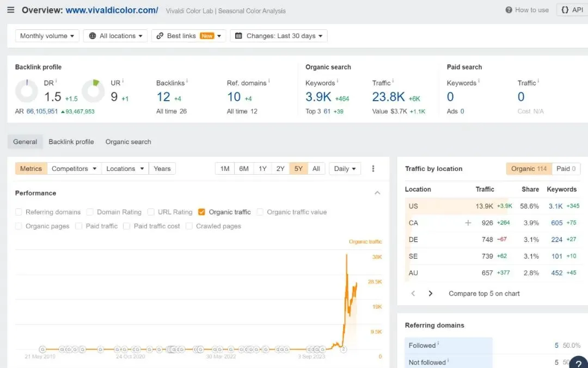Collapse the Performance section
The height and width of the screenshot is (368, 588).
pos(377,193)
